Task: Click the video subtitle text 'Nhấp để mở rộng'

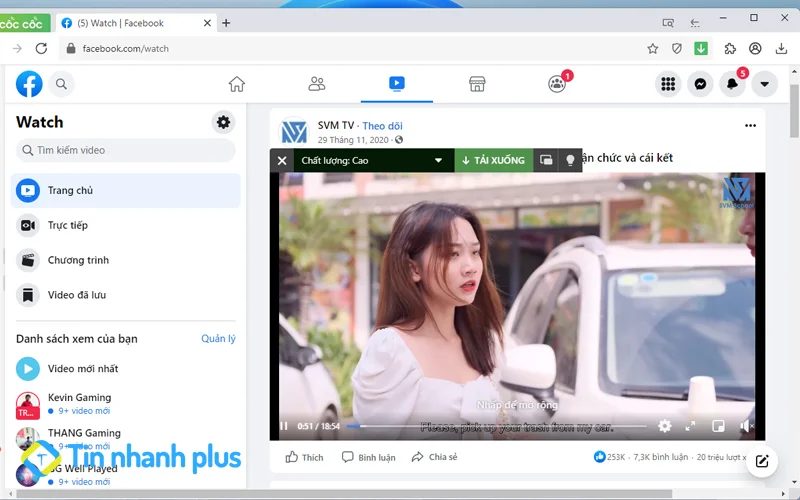Action: (517, 405)
